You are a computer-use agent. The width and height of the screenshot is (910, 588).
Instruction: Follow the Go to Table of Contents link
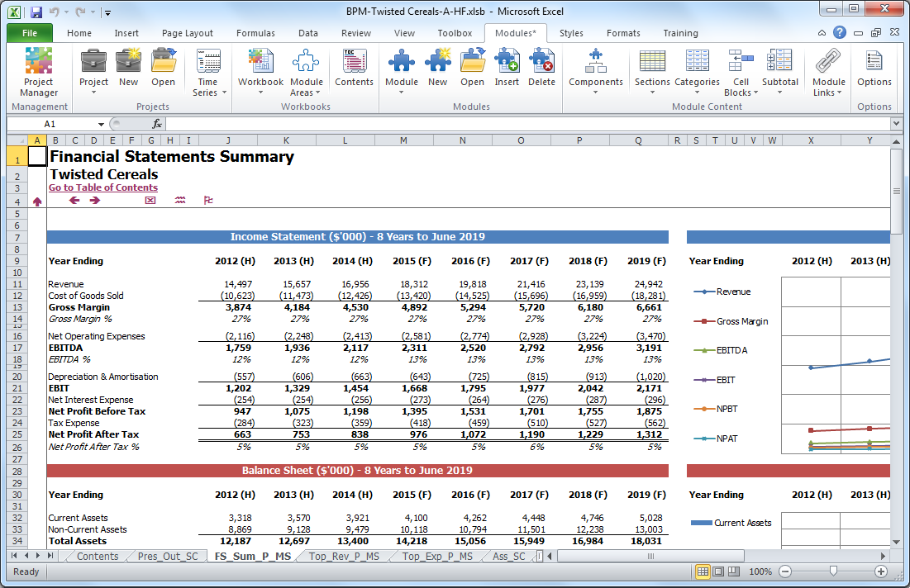point(103,187)
